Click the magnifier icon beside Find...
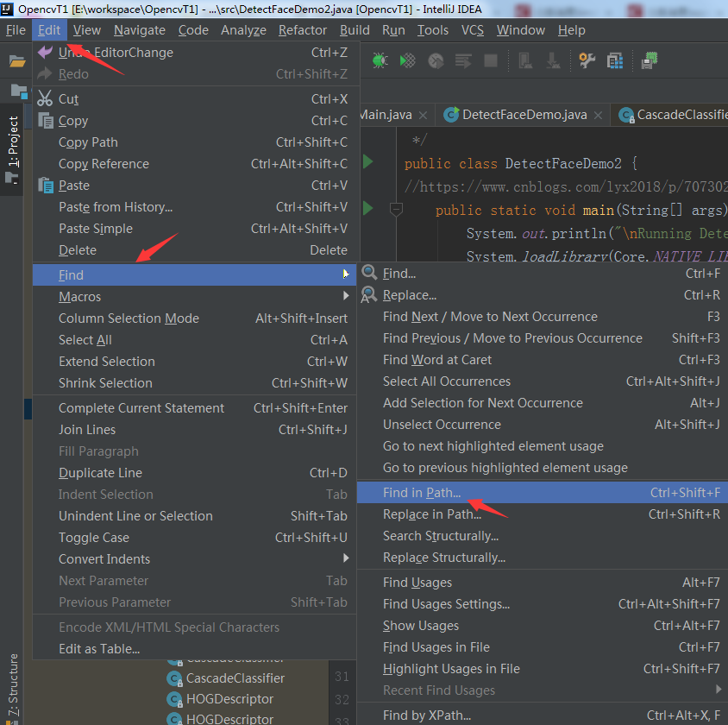 369,273
